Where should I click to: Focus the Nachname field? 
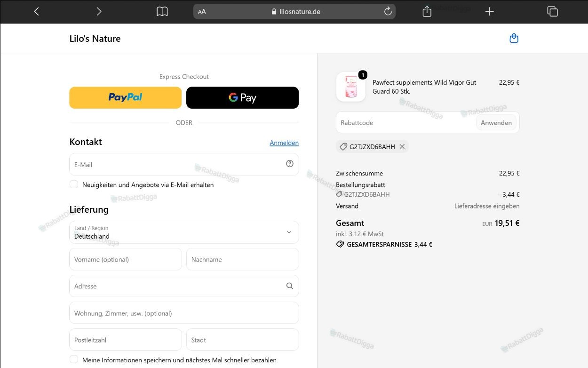242,259
